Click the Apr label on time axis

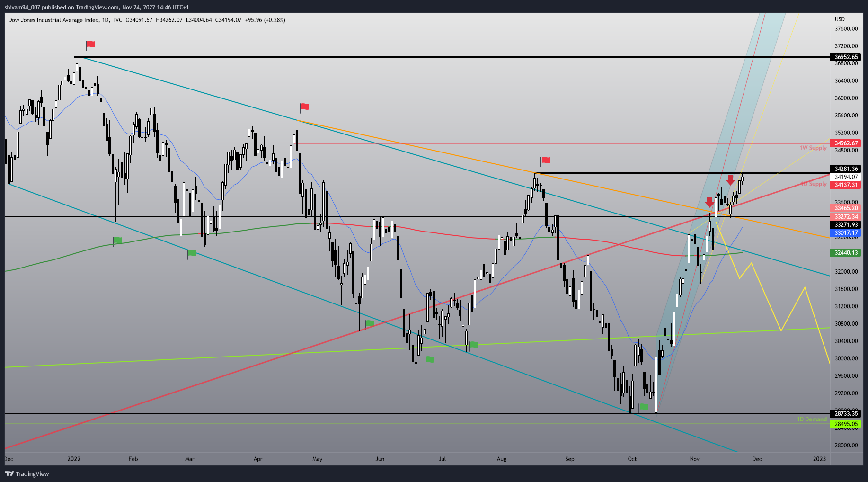point(258,459)
